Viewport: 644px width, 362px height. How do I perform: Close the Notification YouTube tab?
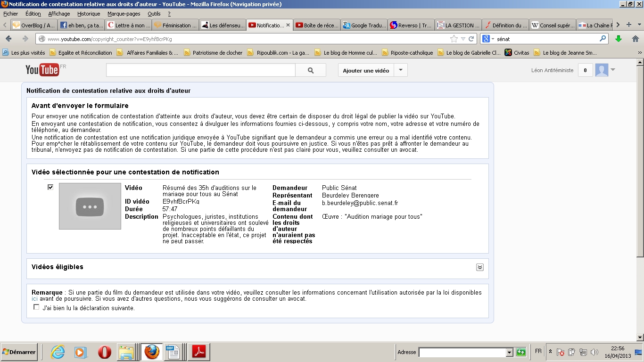point(288,25)
